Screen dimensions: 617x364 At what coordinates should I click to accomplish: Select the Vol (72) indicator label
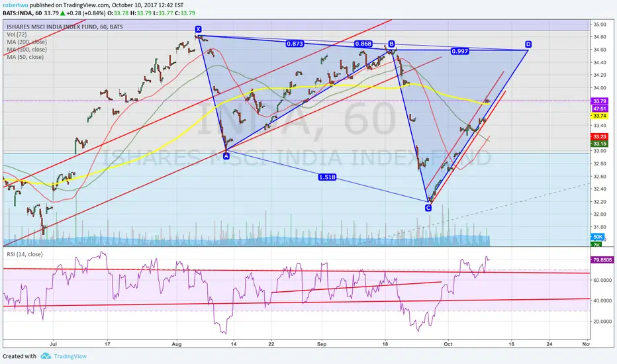tap(17, 34)
